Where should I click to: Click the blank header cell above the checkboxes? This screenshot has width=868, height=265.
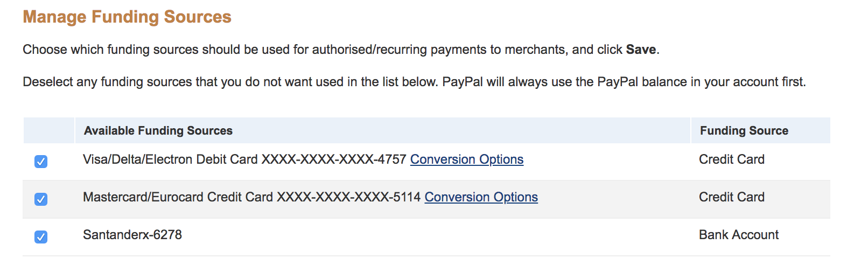point(48,131)
